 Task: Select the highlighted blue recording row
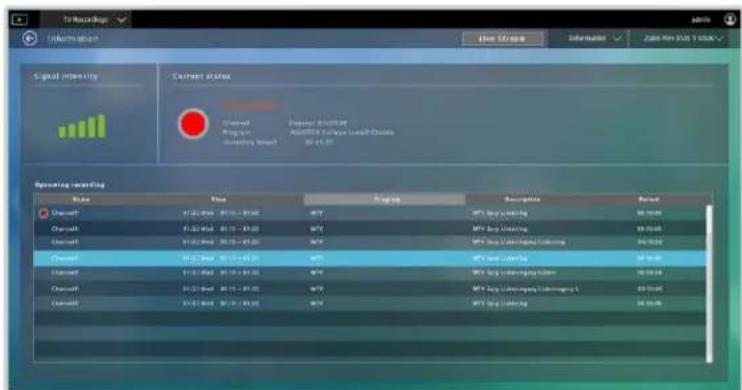[x=370, y=258]
